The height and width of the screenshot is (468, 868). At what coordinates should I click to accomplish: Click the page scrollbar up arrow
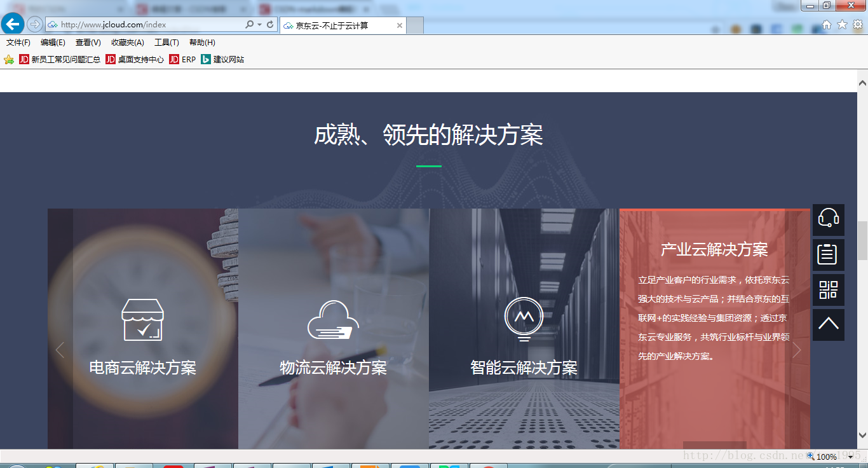point(862,83)
